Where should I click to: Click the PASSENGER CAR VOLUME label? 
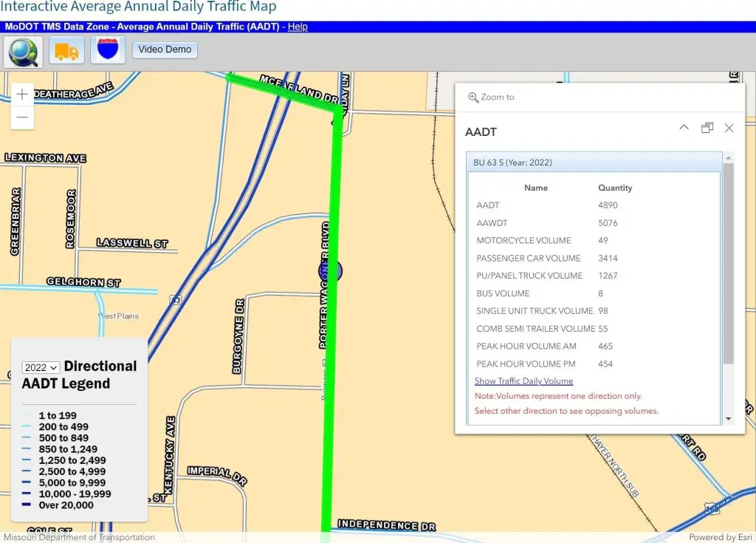pyautogui.click(x=529, y=259)
